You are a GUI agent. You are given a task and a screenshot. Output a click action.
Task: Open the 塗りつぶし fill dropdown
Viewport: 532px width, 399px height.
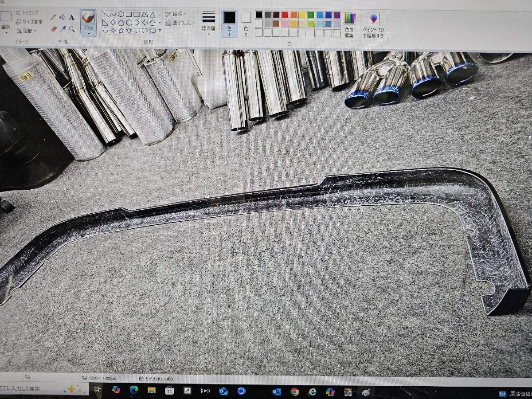pyautogui.click(x=180, y=22)
